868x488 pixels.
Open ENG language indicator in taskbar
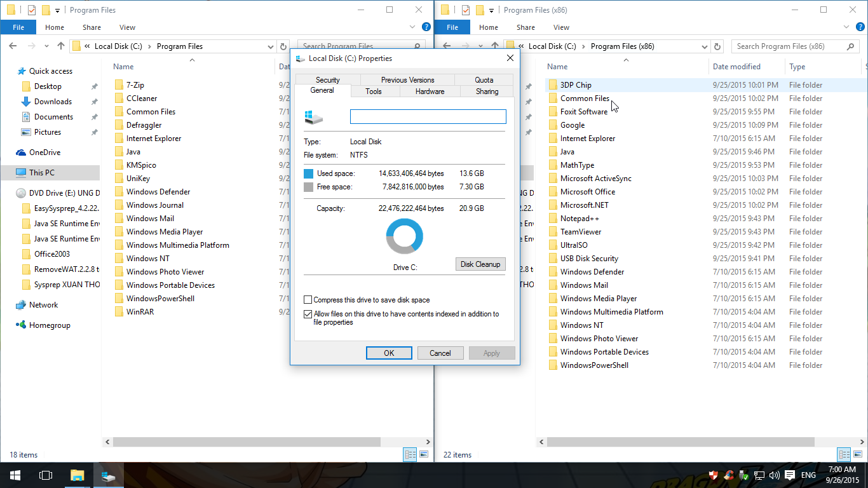(808, 475)
